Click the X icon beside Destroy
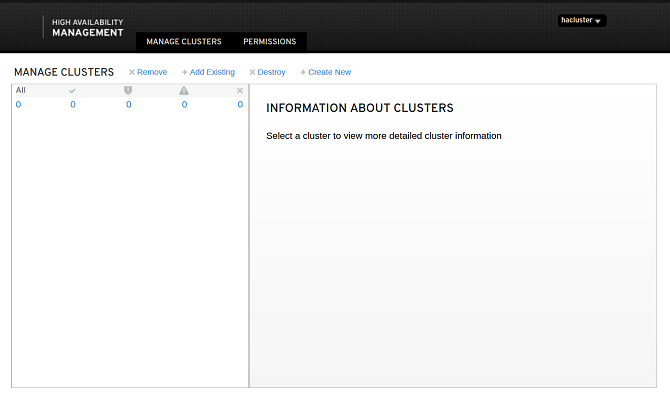 tap(252, 72)
